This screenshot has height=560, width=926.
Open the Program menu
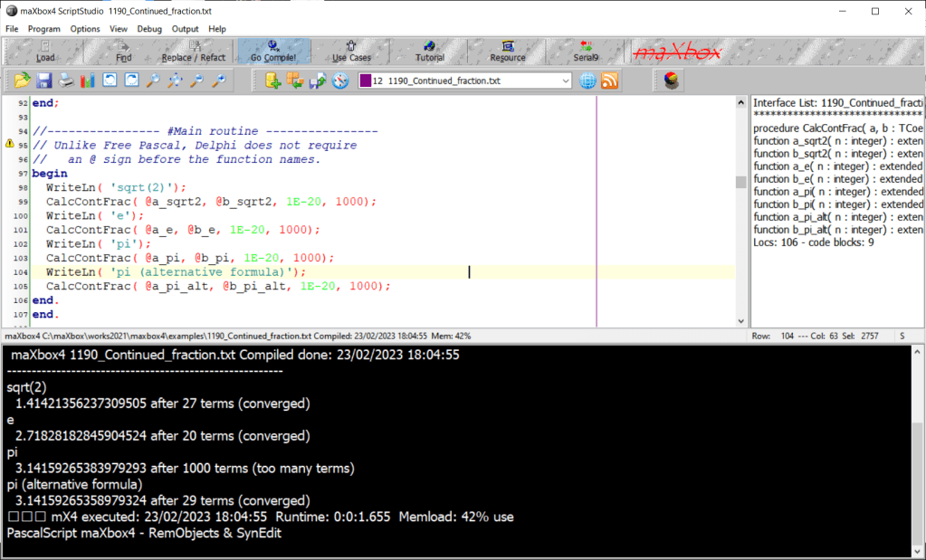(43, 29)
